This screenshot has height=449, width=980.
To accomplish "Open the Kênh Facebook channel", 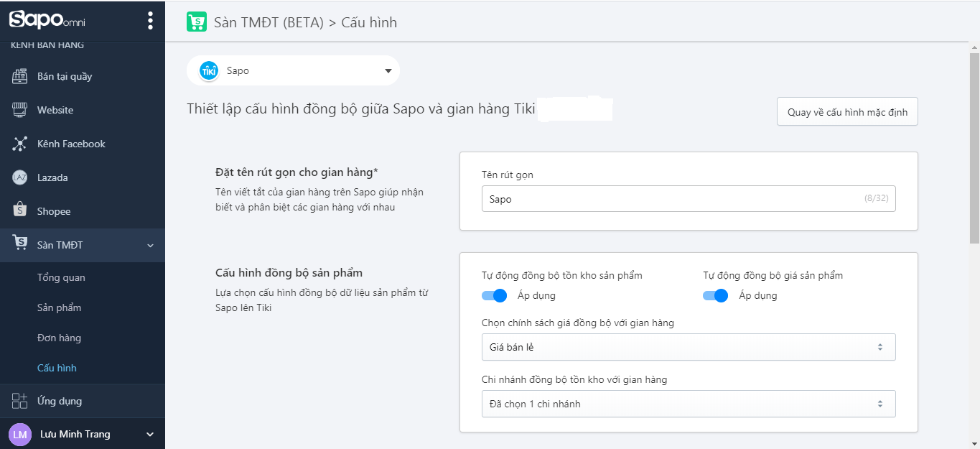I will (x=64, y=143).
